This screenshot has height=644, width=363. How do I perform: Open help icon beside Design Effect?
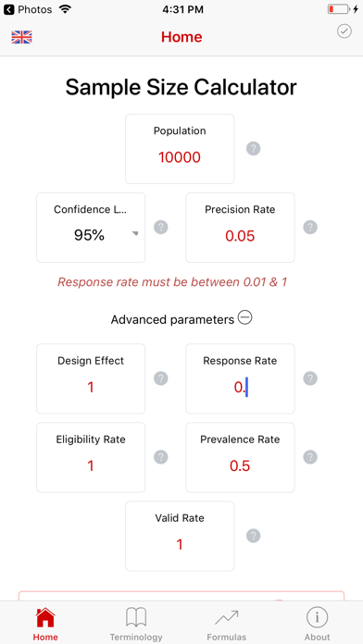click(161, 378)
